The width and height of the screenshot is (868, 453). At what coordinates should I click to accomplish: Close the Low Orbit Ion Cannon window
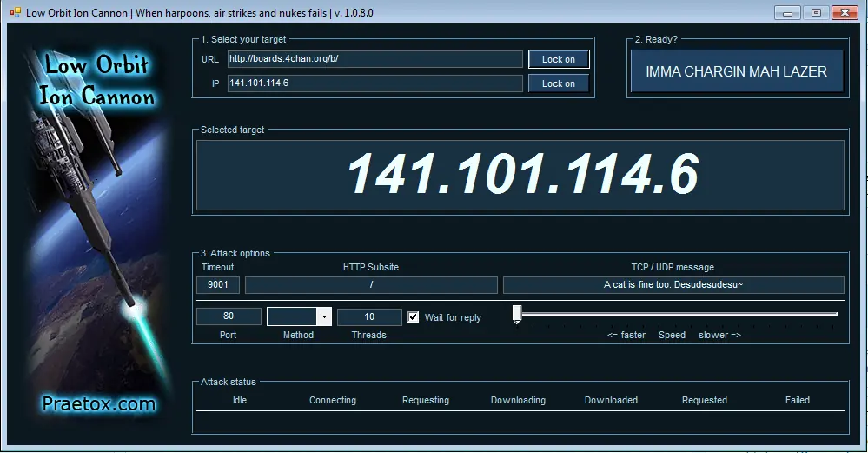coord(845,13)
